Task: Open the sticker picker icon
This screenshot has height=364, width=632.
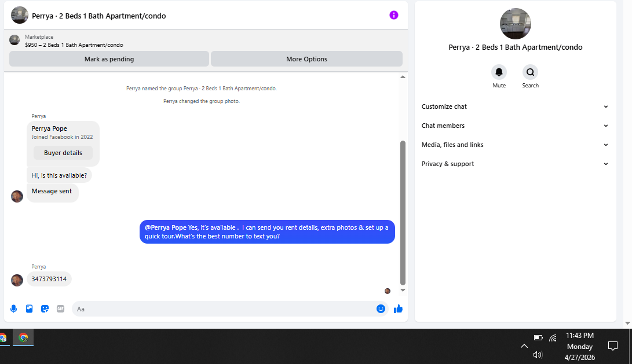Action: point(45,309)
